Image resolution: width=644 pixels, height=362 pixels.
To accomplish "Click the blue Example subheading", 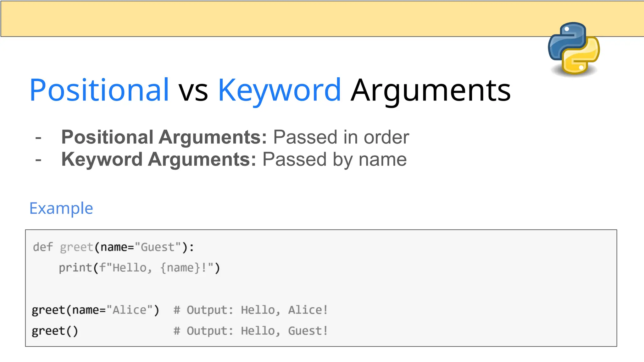I will click(x=61, y=208).
